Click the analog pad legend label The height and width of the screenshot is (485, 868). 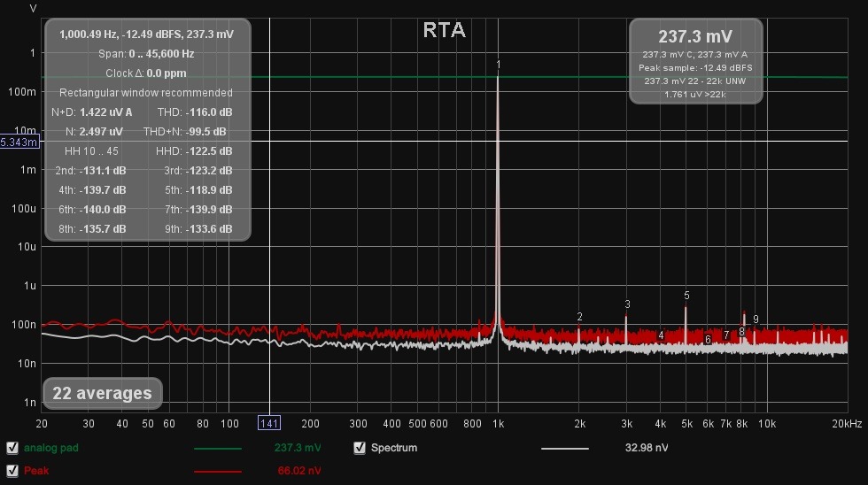pos(51,448)
